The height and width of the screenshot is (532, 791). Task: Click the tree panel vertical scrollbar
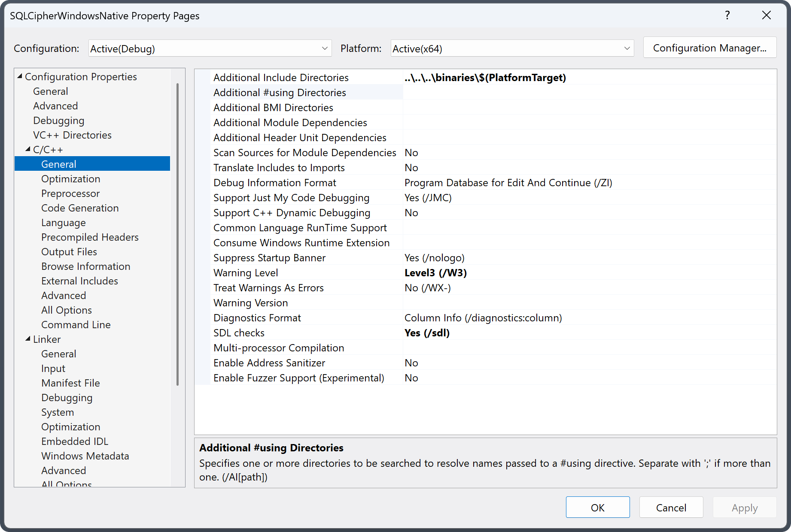click(177, 234)
